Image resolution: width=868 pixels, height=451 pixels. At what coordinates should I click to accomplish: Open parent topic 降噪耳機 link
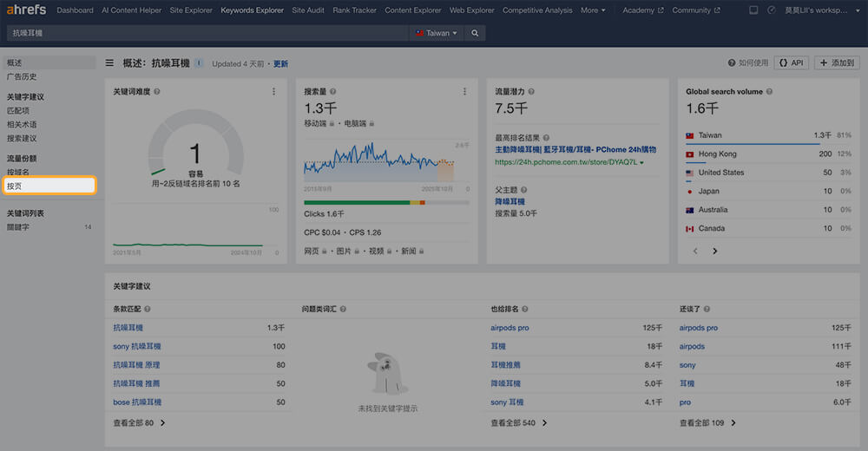[x=510, y=201]
